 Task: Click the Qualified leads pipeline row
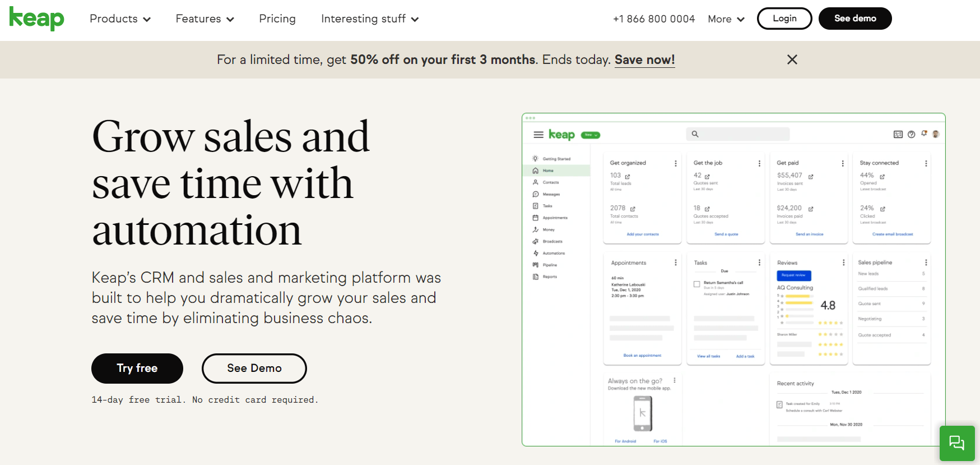[x=891, y=289]
